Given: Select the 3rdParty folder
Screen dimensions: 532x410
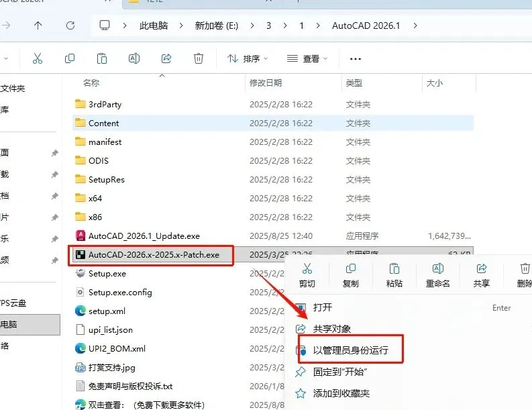Looking at the screenshot, I should point(273,104).
